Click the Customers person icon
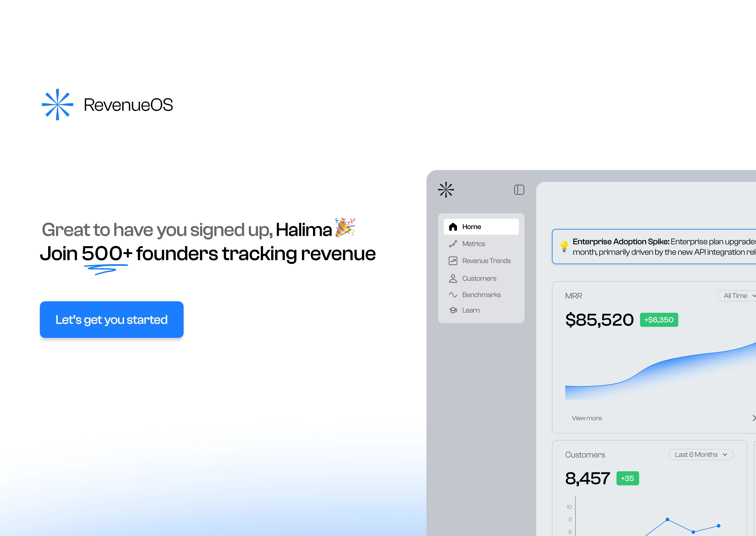756x536 pixels. tap(453, 278)
